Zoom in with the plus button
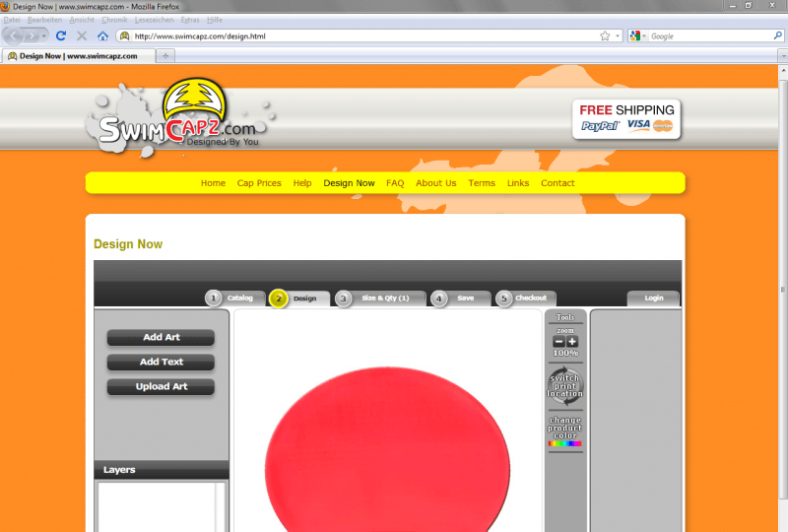This screenshot has height=532, width=788. (x=572, y=342)
